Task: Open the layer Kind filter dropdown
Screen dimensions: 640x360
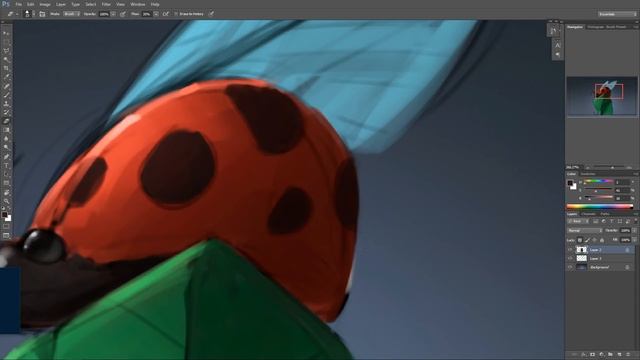Action: point(578,221)
